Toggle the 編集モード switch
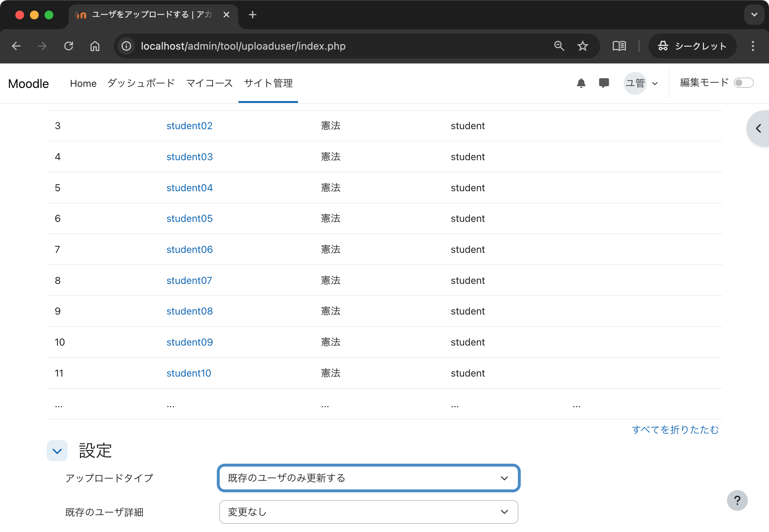Screen dimensions: 769x532 743,83
